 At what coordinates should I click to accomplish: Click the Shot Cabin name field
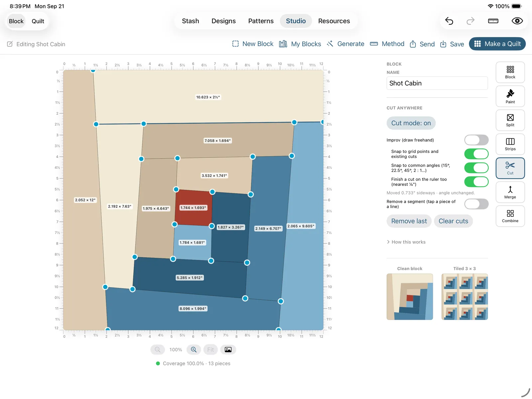437,83
